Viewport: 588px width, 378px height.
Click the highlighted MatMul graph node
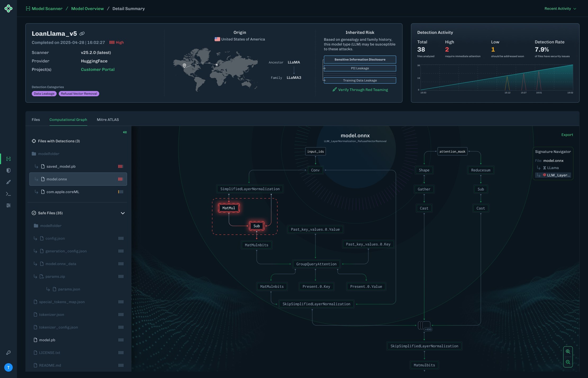point(229,208)
